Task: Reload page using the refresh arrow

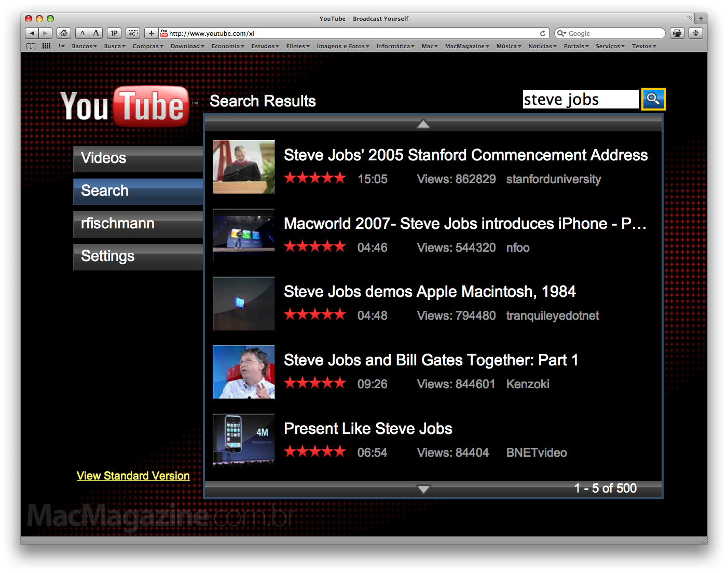Action: click(x=543, y=33)
